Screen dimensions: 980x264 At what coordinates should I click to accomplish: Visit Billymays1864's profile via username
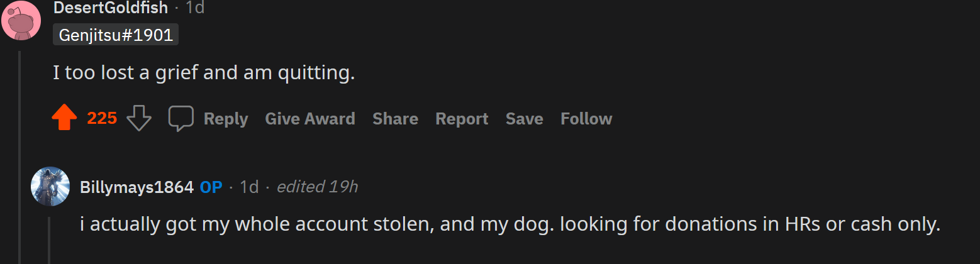[x=136, y=187]
